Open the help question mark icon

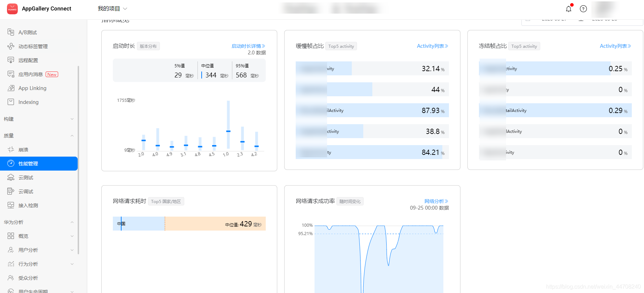click(x=583, y=9)
